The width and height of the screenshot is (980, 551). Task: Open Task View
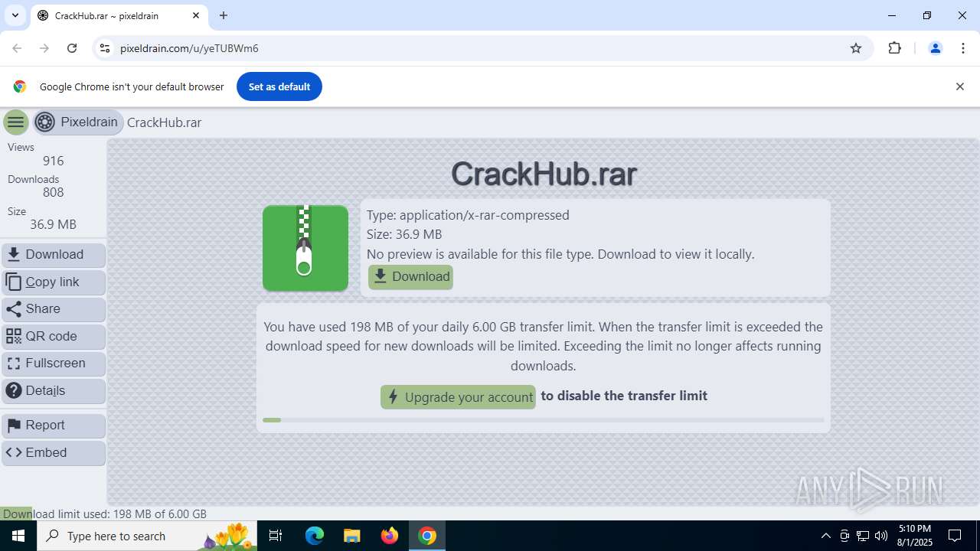click(x=276, y=536)
